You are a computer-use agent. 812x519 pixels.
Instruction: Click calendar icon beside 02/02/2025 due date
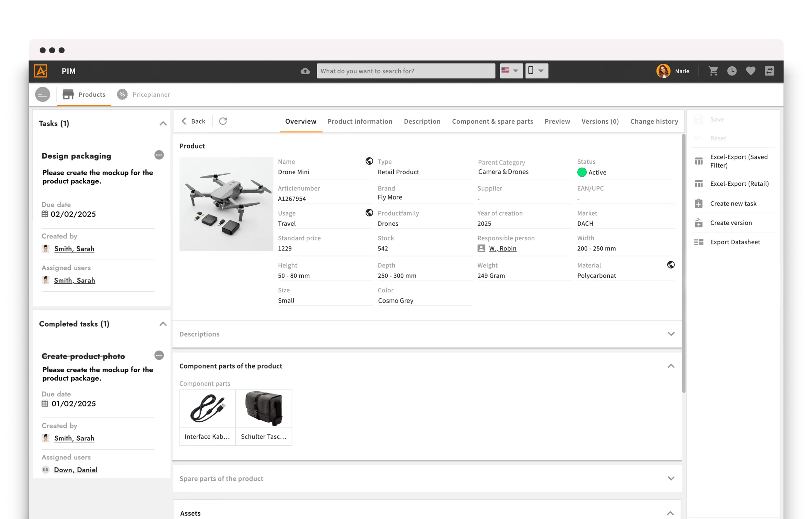[x=45, y=214]
